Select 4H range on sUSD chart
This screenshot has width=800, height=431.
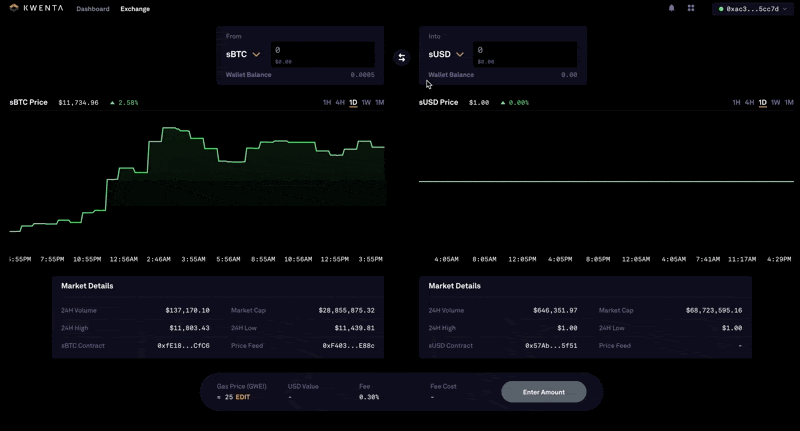[749, 103]
